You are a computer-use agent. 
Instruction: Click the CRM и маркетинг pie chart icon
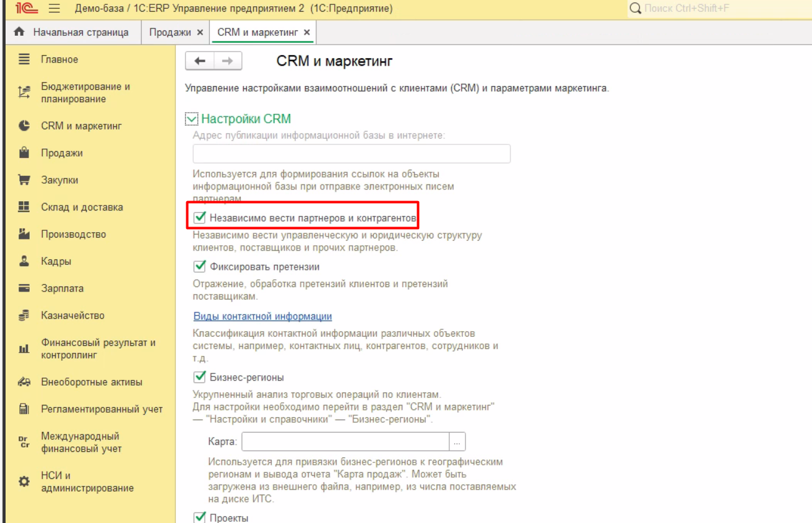coord(24,126)
